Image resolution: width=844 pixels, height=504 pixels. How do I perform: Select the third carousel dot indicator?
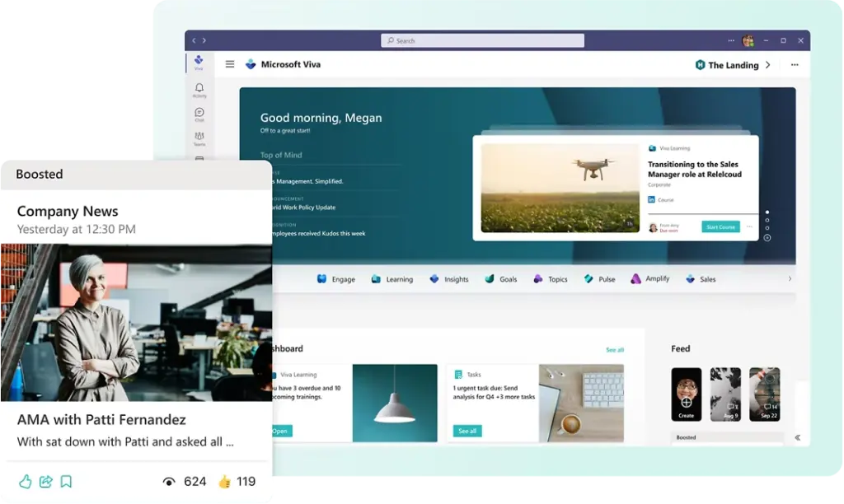coord(767,228)
